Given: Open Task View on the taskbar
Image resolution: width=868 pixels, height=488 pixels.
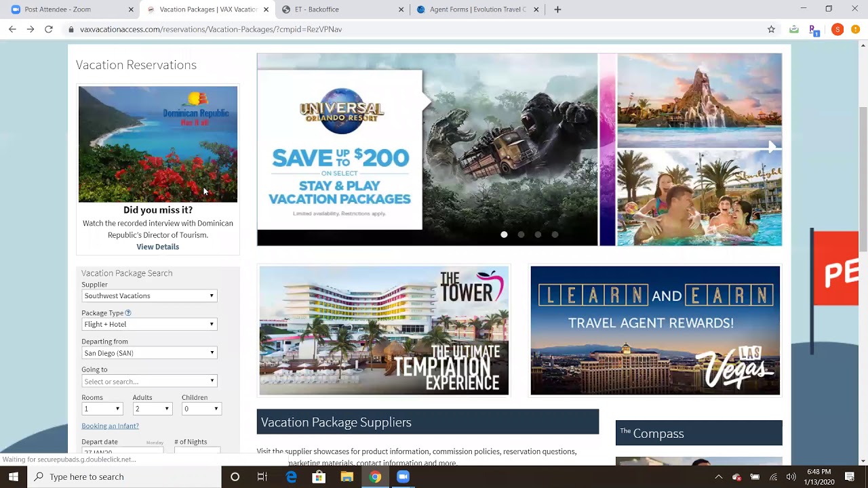Looking at the screenshot, I should click(x=262, y=476).
